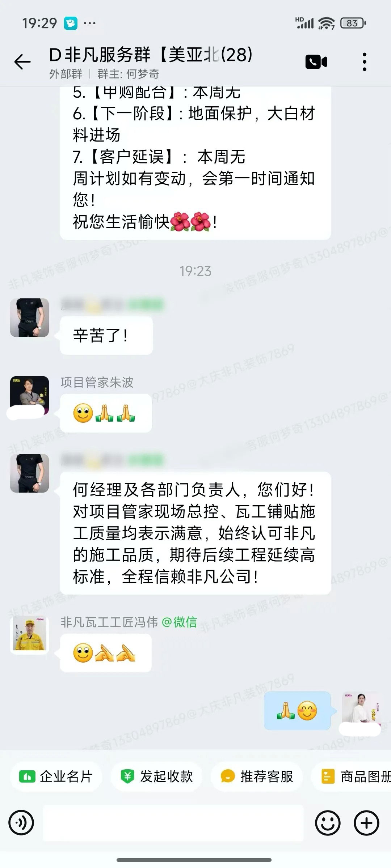Tap the sender name 项目管家朱波

(x=97, y=382)
